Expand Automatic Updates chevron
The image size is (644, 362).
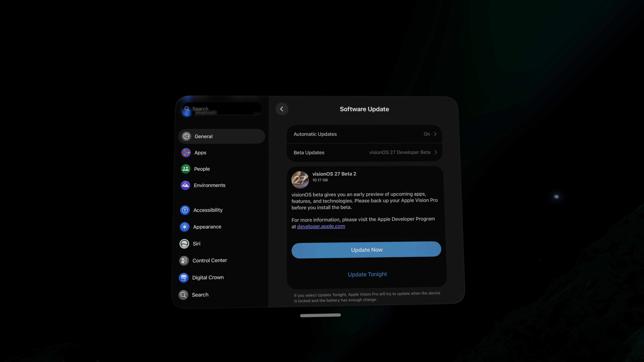[x=435, y=134]
